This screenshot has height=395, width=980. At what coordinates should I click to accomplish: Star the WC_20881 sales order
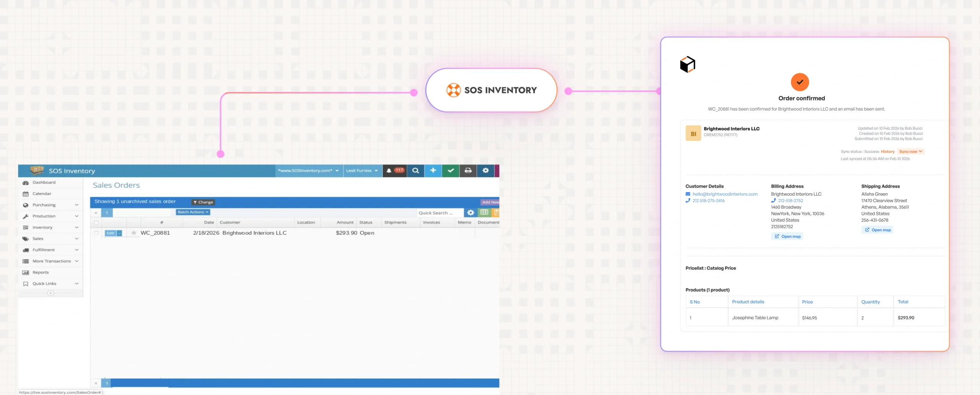click(134, 233)
